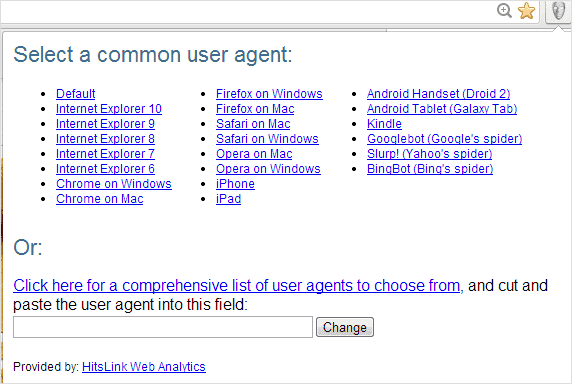Viewport: 572px width, 384px height.
Task: Select the Default user agent
Action: (x=76, y=94)
